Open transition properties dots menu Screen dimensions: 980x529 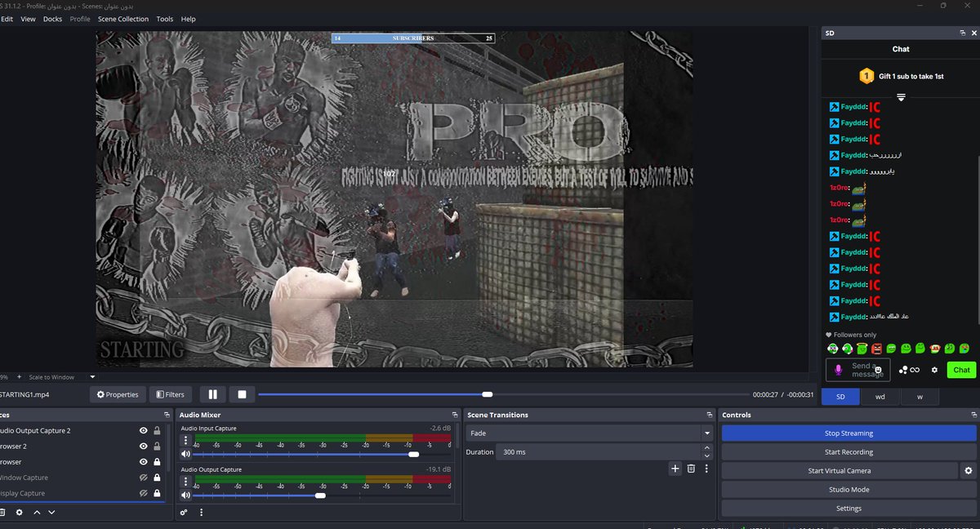point(706,469)
